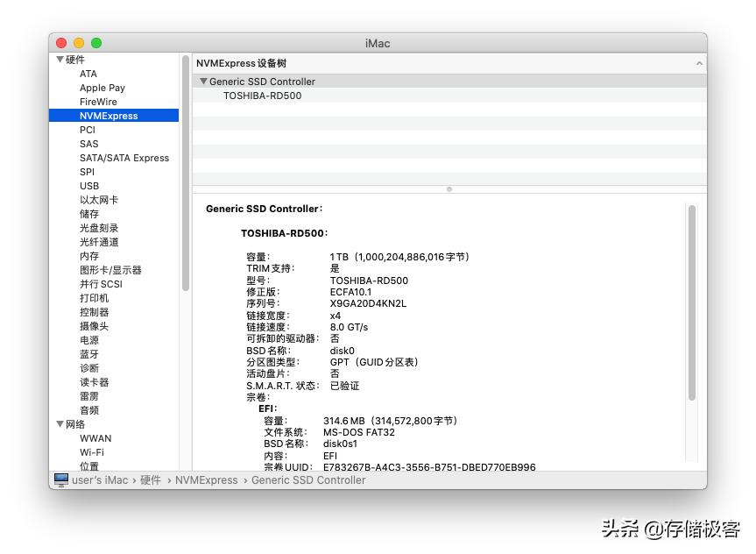Show 蓝牙 hardware details
756x554 pixels.
click(88, 354)
